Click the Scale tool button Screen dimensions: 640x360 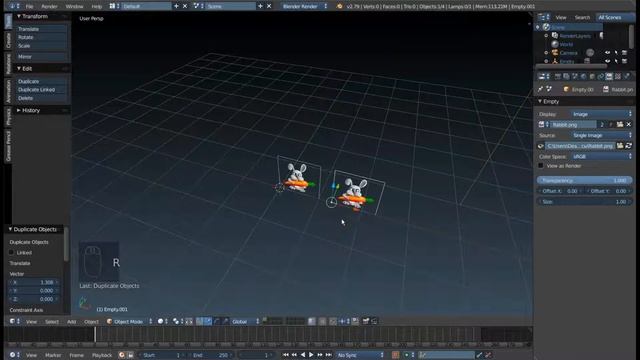[x=41, y=46]
